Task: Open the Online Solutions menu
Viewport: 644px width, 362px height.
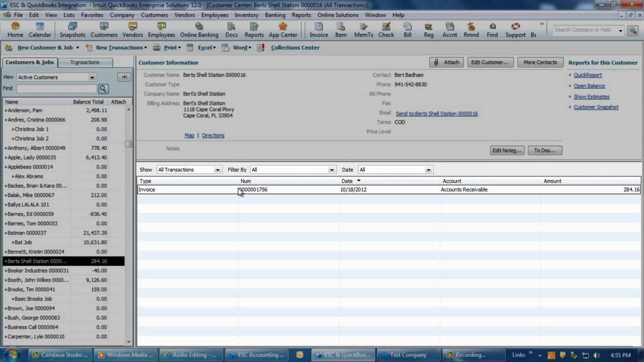Action: pyautogui.click(x=338, y=15)
